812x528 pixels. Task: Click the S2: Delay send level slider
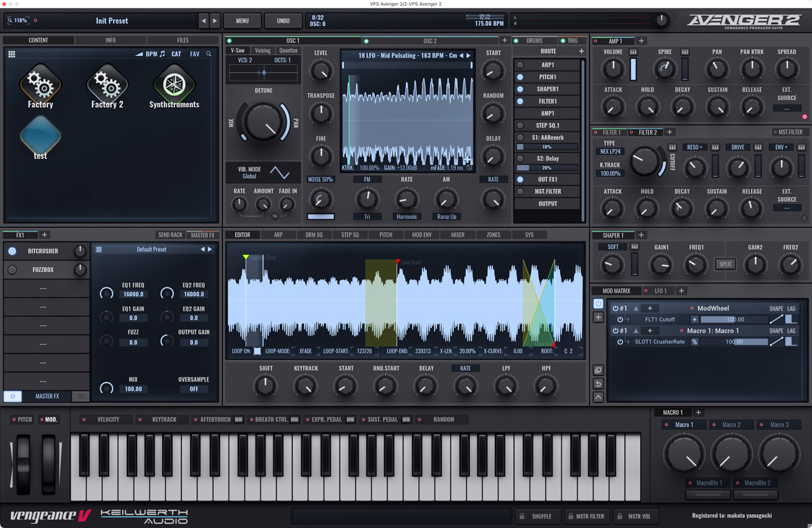click(547, 168)
